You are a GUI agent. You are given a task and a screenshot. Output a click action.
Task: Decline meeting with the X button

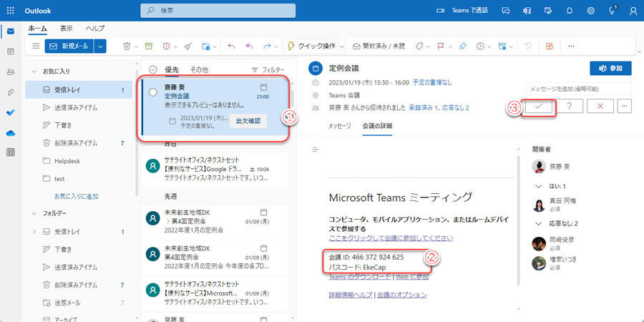click(600, 106)
